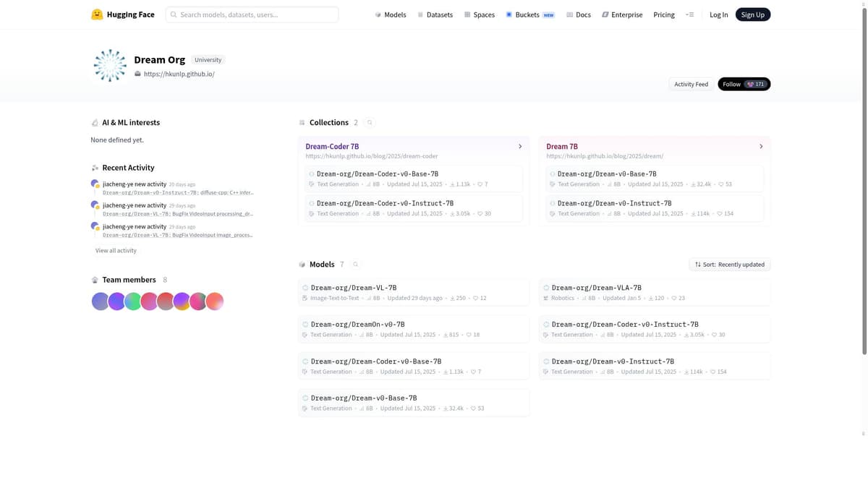Viewport: 868px width, 488px height.
Task: Click the download icon on Dream-VLA-7B
Action: (650, 298)
